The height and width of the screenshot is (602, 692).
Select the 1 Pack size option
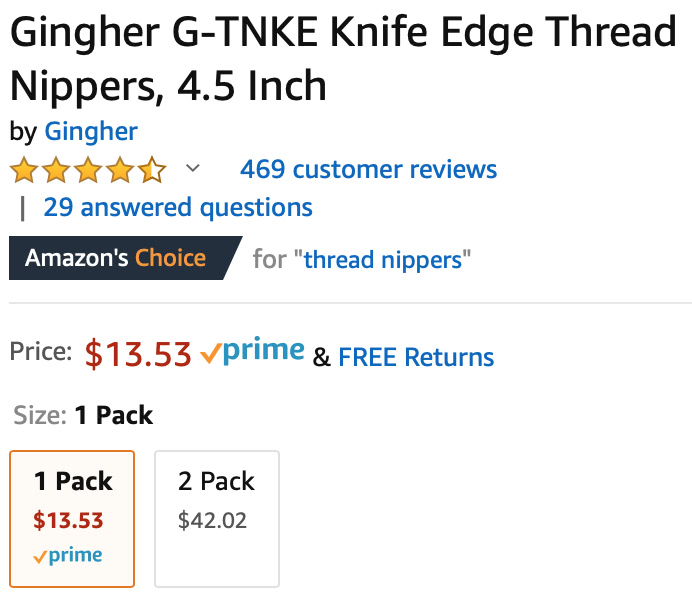pyautogui.click(x=72, y=519)
